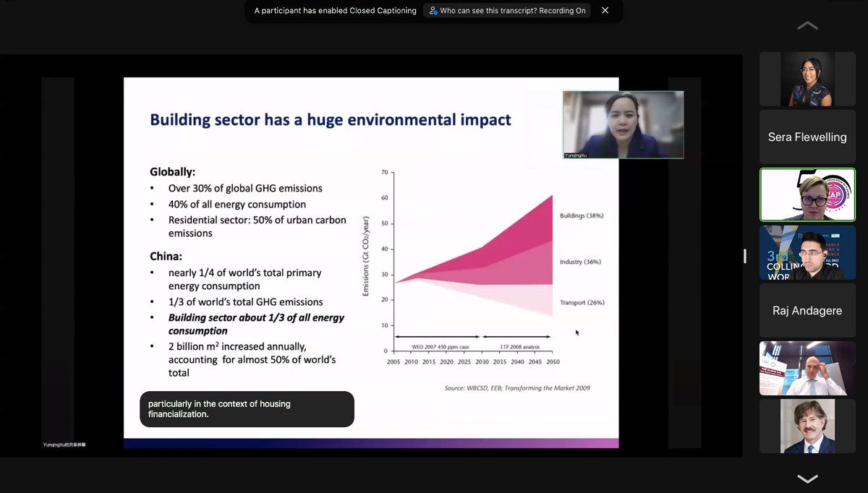Click 'Over 30% of global GHG emissions' bullet
Viewport: 868px width, 493px height.
(x=245, y=188)
